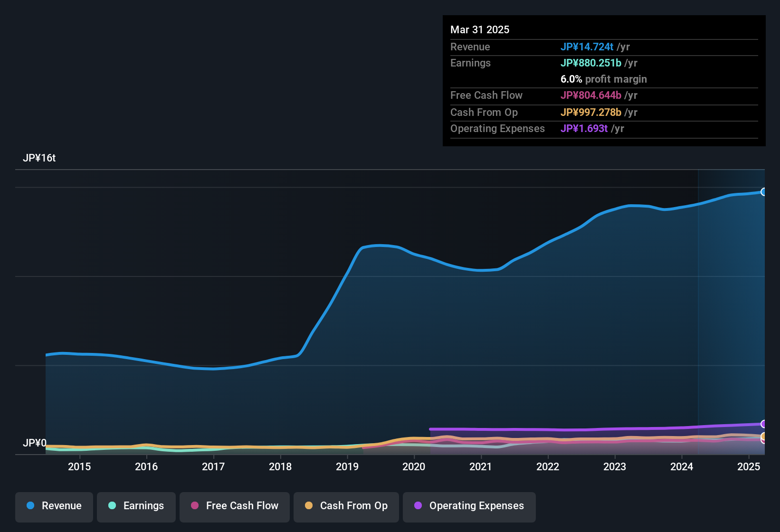The image size is (780, 532).
Task: Click the 2015 x-axis label
Action: [x=79, y=466]
